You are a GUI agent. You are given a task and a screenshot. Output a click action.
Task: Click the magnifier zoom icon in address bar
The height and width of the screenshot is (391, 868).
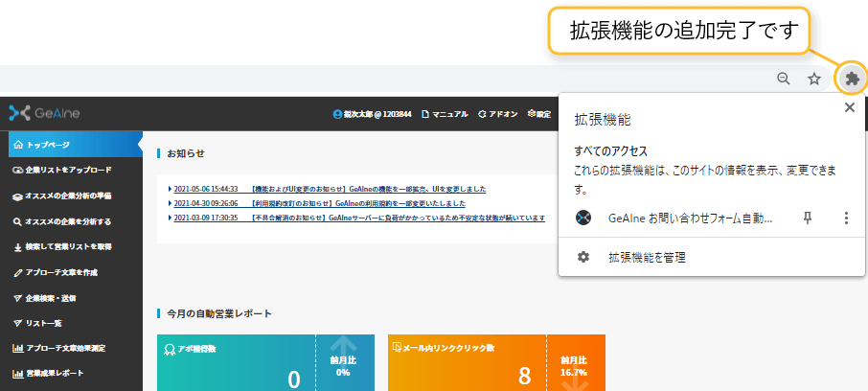pos(784,79)
